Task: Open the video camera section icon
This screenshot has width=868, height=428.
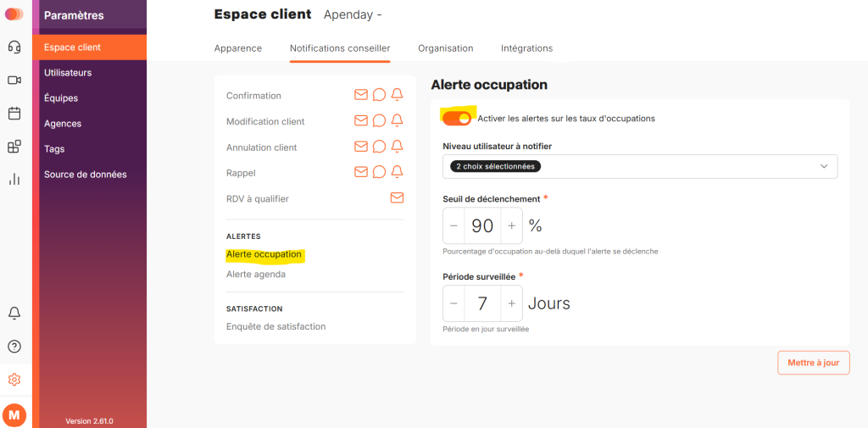Action: point(14,81)
